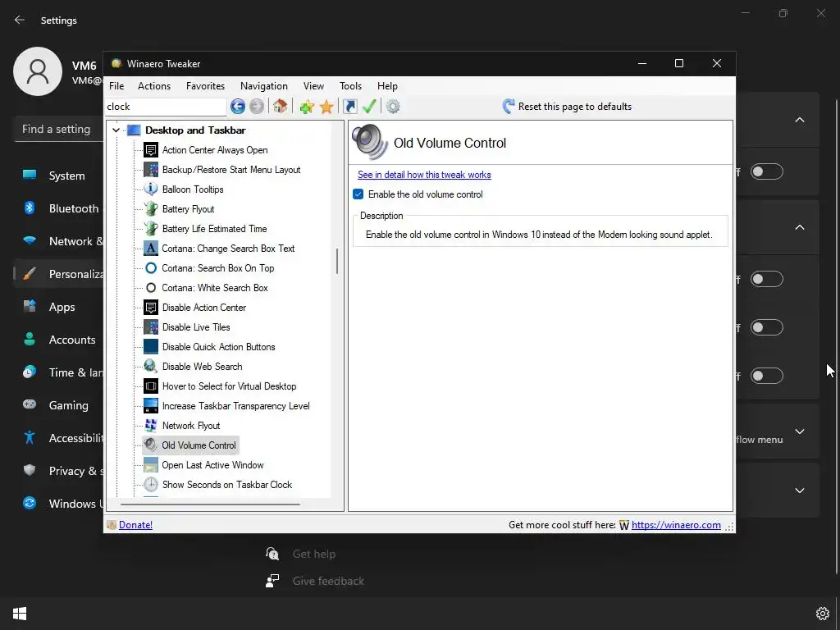Expand the bottom collapsed section in Settings
The height and width of the screenshot is (630, 840).
point(799,491)
